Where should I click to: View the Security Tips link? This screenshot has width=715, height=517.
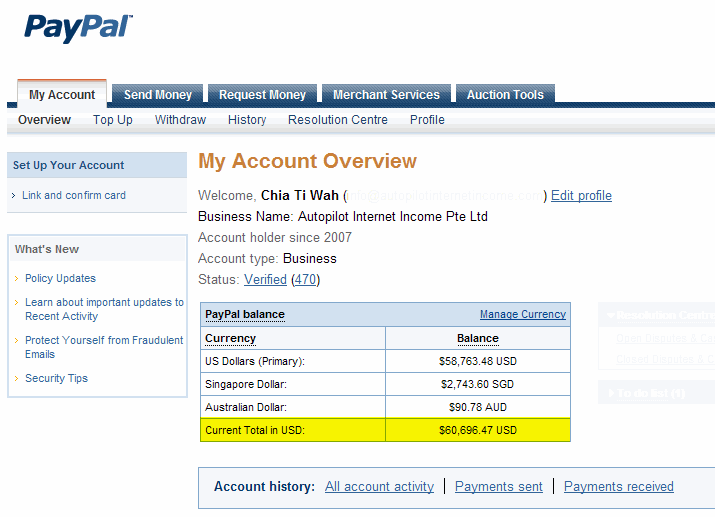(56, 378)
